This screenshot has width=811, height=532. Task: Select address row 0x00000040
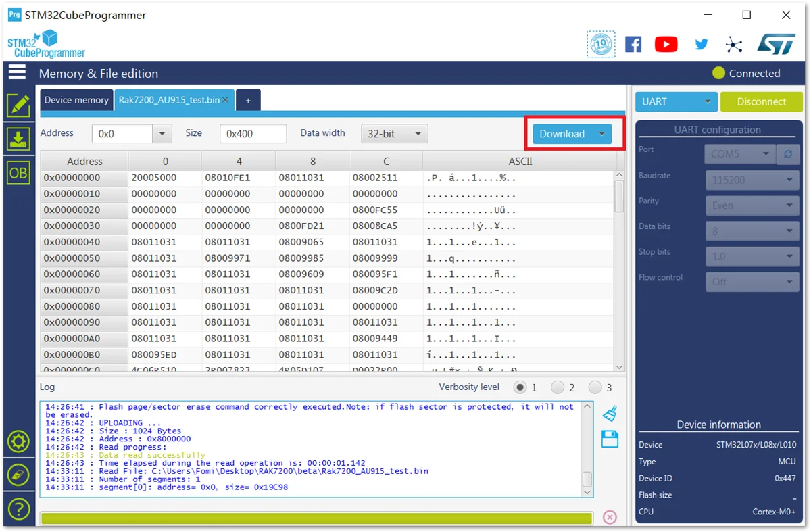[x=84, y=242]
